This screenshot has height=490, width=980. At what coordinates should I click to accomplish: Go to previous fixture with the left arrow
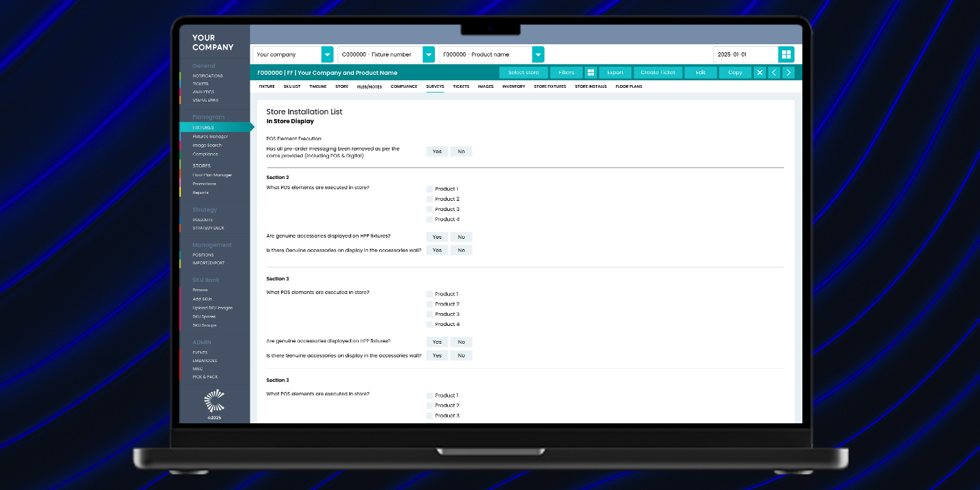pos(774,72)
